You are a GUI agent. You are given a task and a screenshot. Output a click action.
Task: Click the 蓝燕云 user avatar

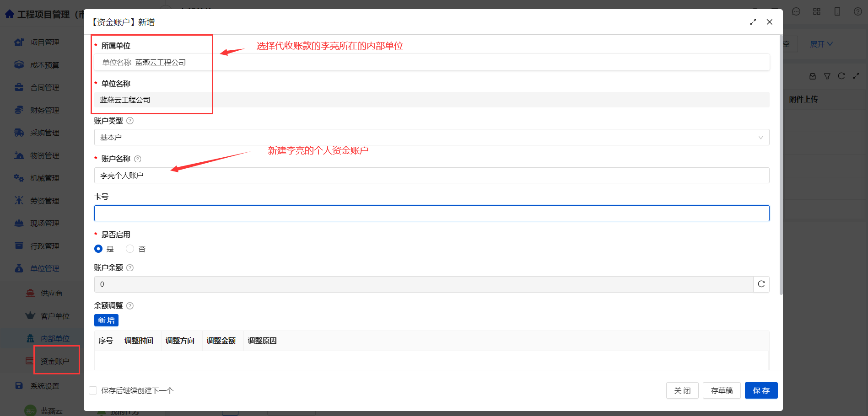(x=30, y=411)
